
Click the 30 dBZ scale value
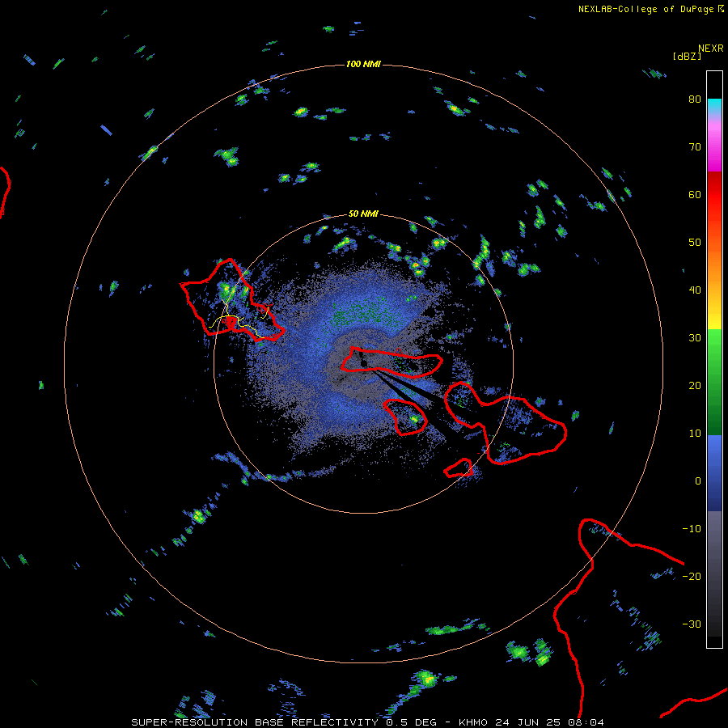click(x=695, y=338)
